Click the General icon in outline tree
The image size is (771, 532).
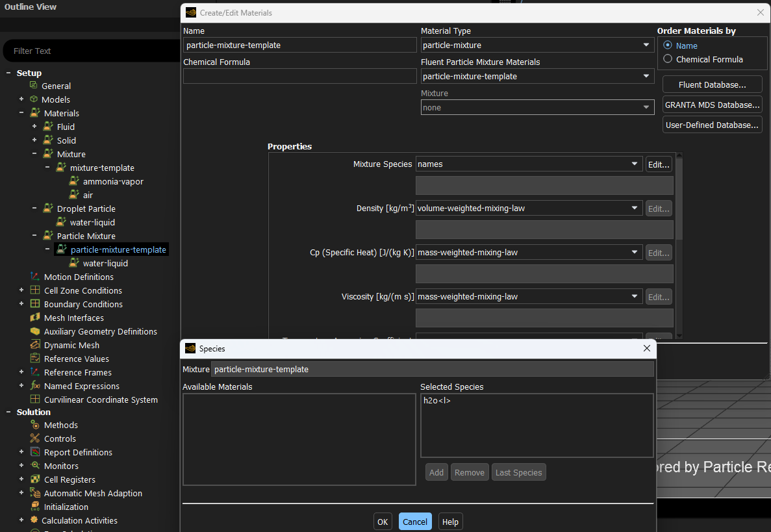click(34, 86)
